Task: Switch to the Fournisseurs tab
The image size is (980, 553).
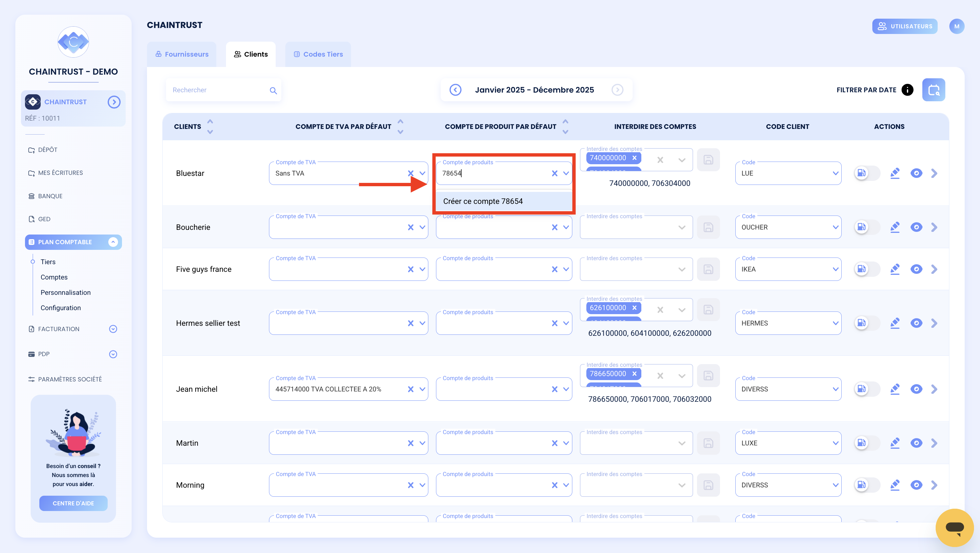Action: click(x=181, y=54)
